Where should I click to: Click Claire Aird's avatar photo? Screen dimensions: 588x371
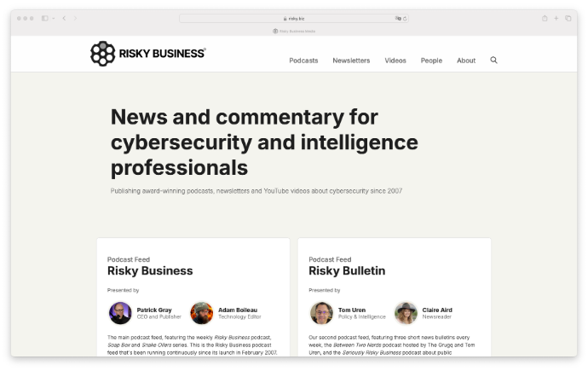(x=406, y=313)
